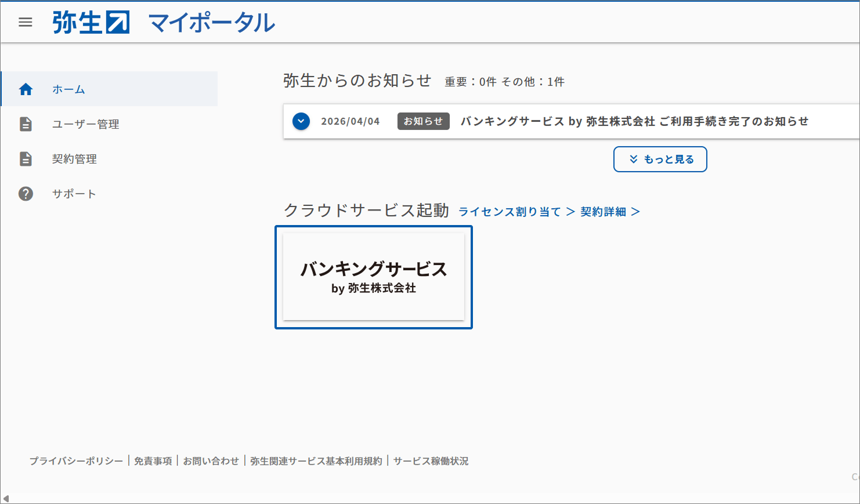Click the 契約管理 document icon
The width and height of the screenshot is (860, 504).
point(26,159)
